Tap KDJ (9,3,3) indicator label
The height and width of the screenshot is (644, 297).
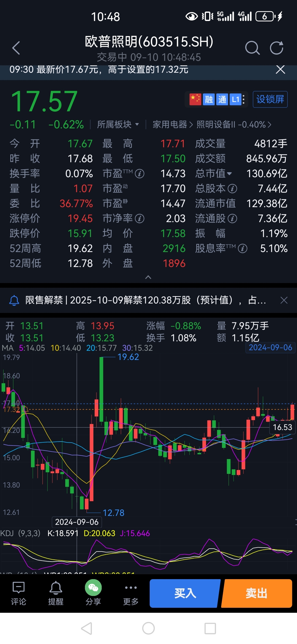tap(20, 533)
